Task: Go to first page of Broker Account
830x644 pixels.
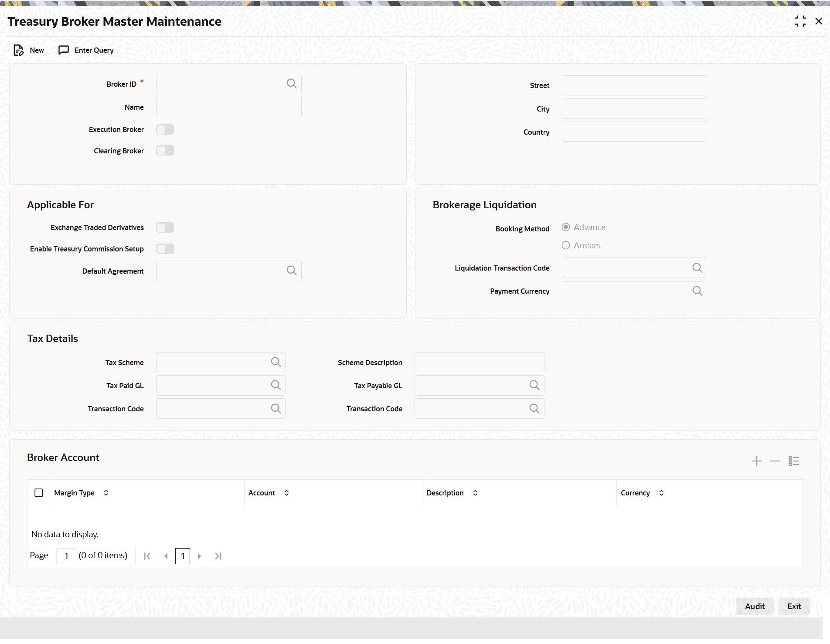Action: pos(147,556)
